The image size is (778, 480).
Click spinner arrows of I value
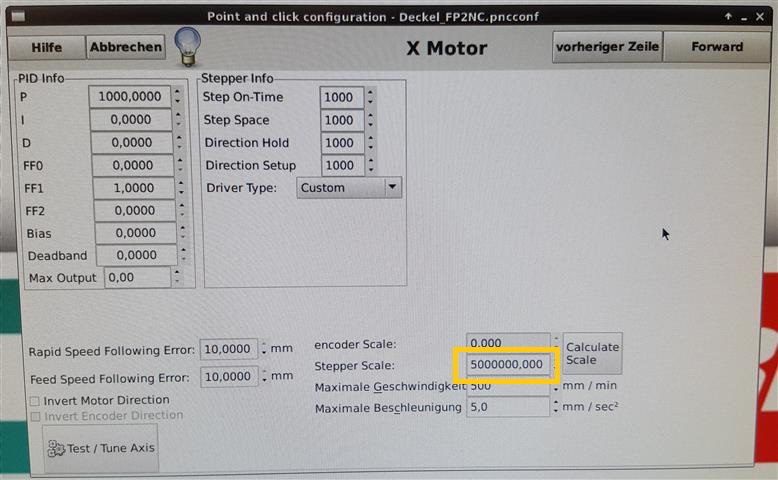(178, 119)
